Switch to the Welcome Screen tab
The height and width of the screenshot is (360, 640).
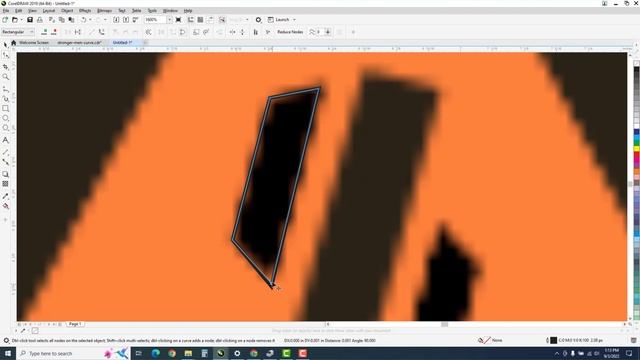pos(33,42)
